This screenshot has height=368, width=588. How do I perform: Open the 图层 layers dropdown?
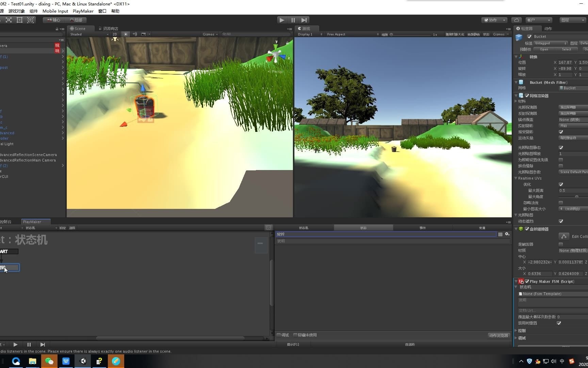(x=573, y=20)
